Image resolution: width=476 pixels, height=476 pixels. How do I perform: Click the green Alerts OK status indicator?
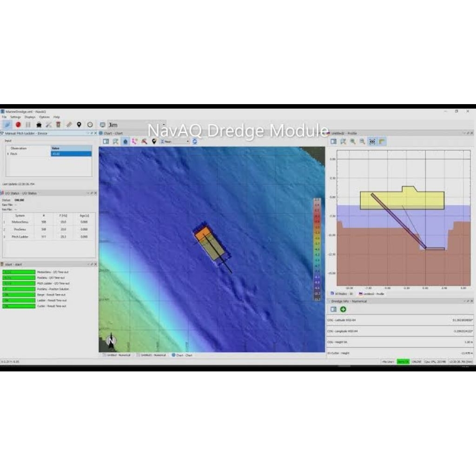click(403, 362)
